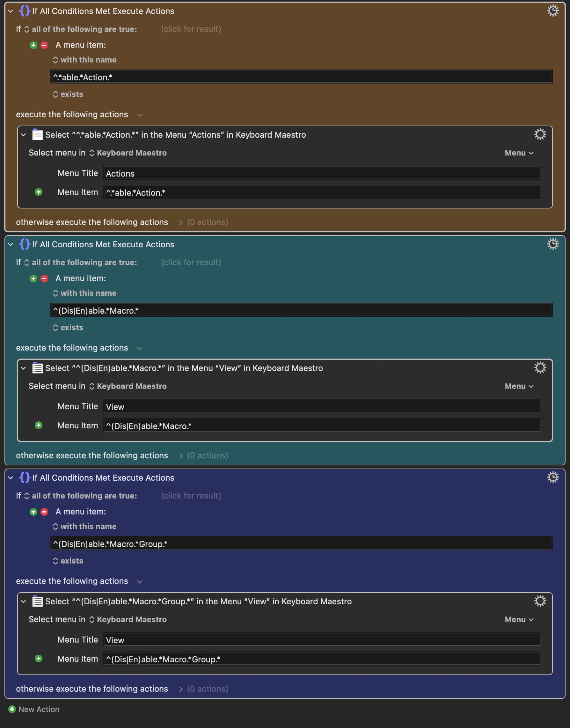Collapse the first If All Conditions action

(11, 11)
